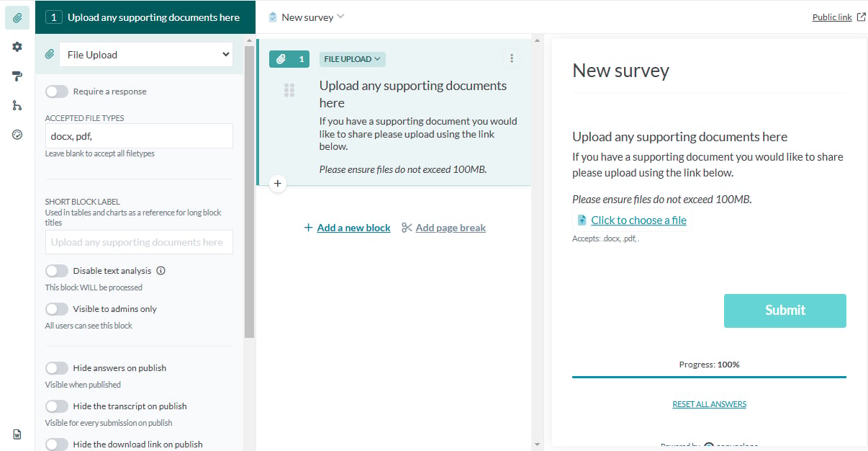Click RESET ALL ANSWERS link

[x=709, y=404]
